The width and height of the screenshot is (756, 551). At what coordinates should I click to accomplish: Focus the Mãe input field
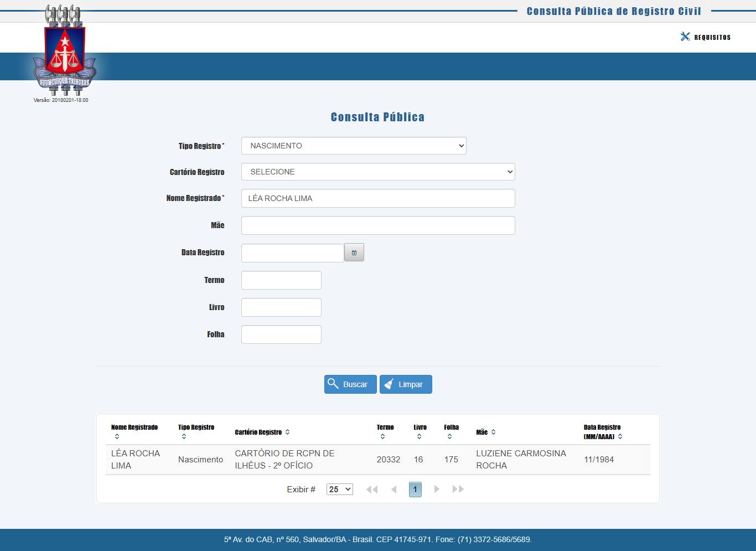point(378,225)
